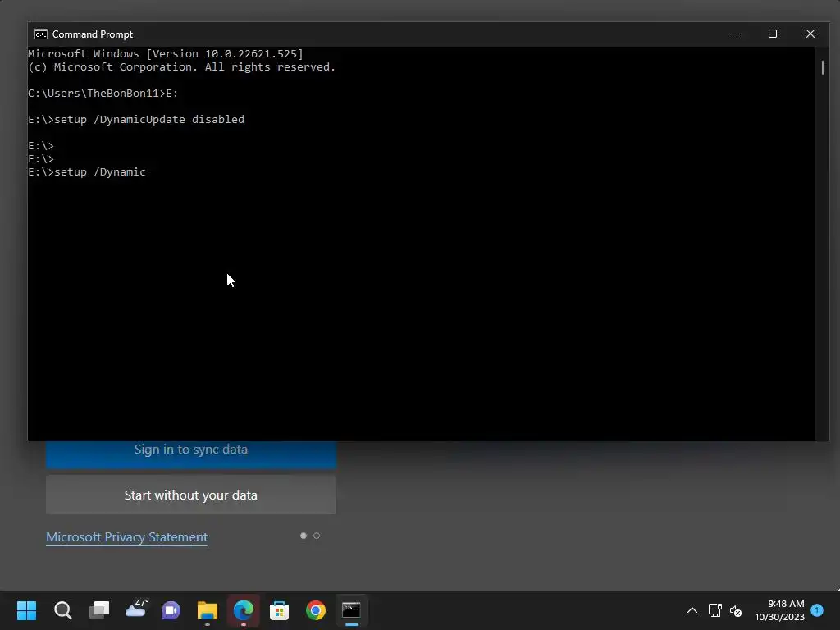Open the notification badge in tray
The width and height of the screenshot is (840, 630).
tap(817, 609)
